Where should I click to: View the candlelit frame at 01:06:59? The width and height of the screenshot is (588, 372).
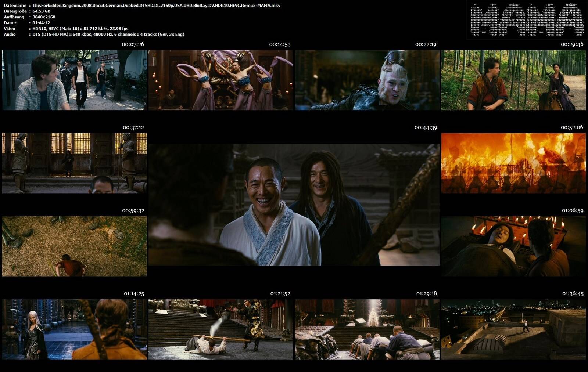513,246
